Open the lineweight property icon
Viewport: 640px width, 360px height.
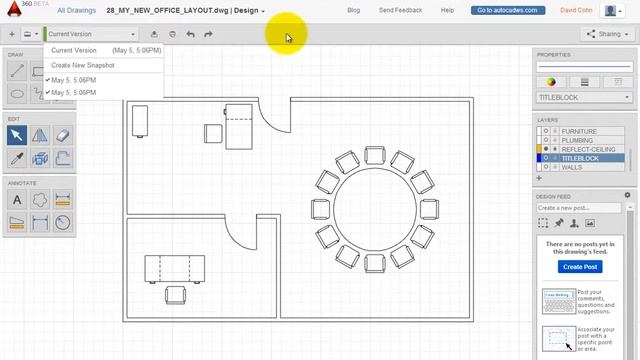pyautogui.click(x=584, y=82)
